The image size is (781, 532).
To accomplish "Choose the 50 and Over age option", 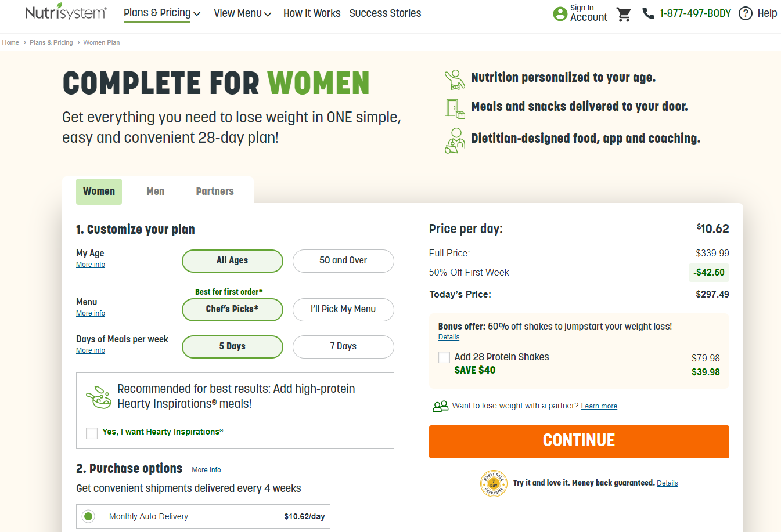I will point(343,260).
